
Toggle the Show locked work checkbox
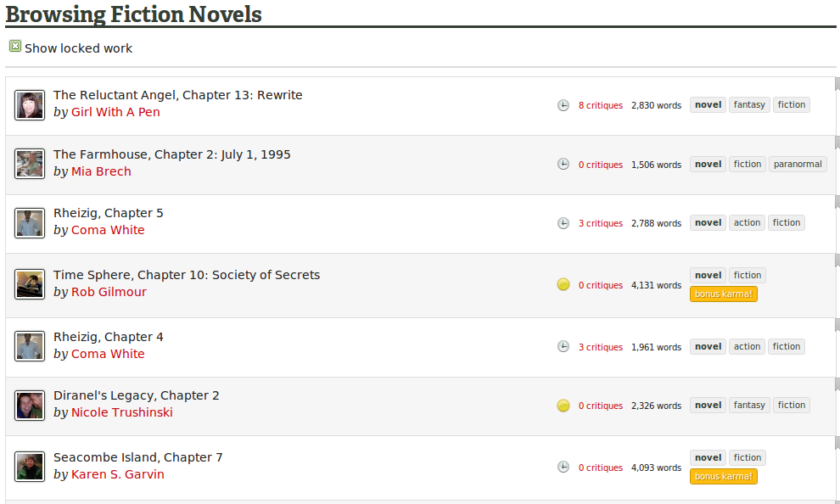(15, 47)
